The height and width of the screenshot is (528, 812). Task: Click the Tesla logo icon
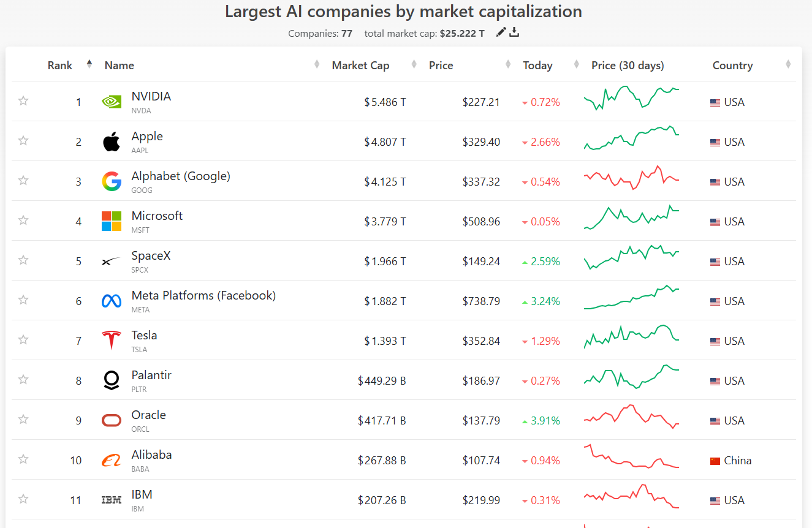(112, 341)
